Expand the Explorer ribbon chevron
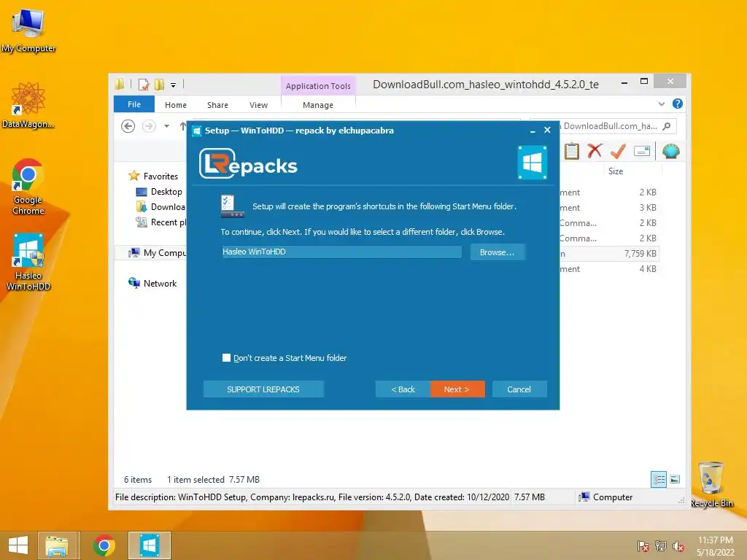Screen dimensions: 747x560 (661, 104)
